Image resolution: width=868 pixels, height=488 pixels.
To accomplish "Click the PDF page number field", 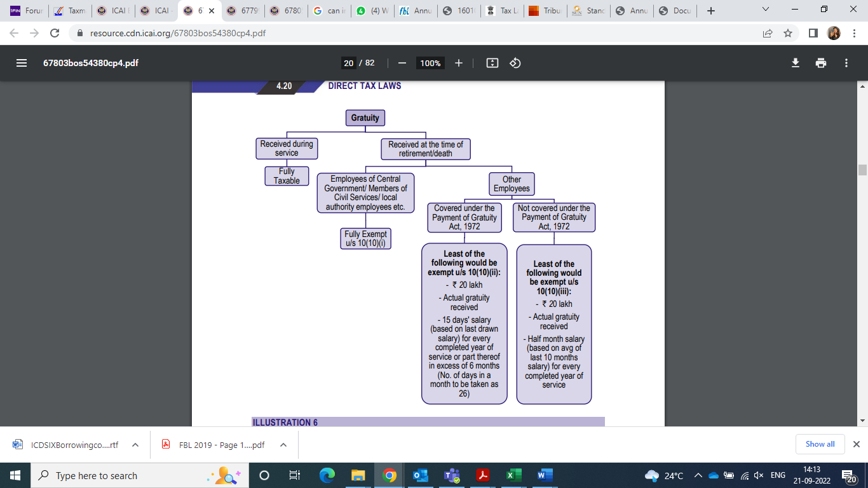I will click(x=348, y=63).
